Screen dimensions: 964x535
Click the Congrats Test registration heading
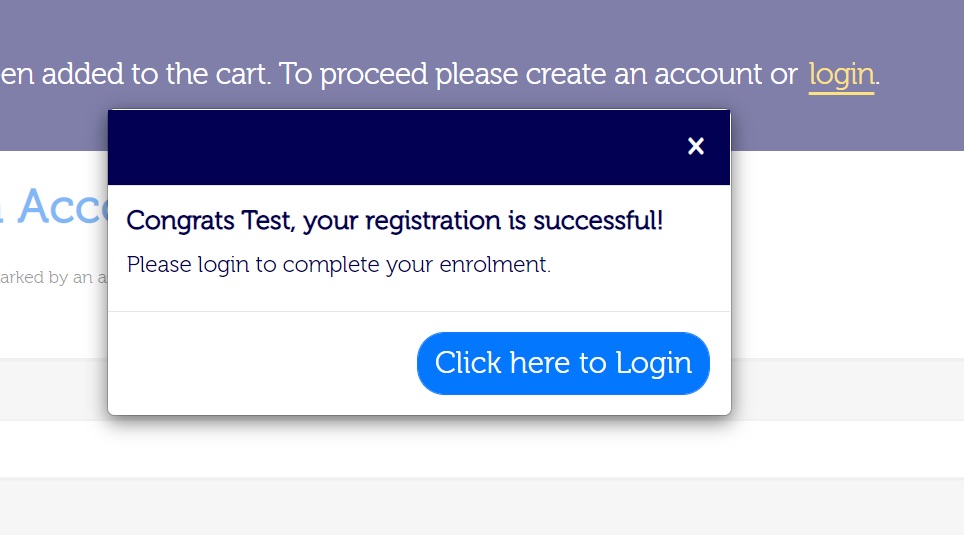pos(394,220)
